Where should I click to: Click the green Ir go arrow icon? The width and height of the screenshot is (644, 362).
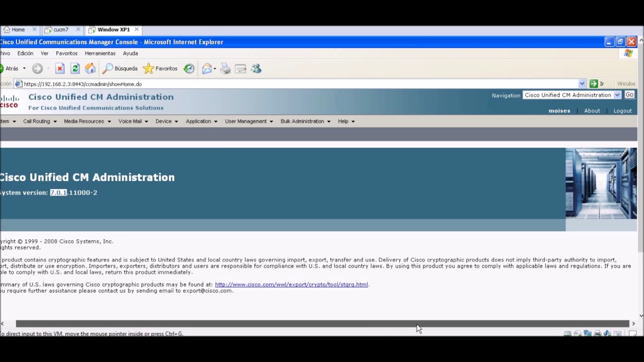tap(593, 84)
